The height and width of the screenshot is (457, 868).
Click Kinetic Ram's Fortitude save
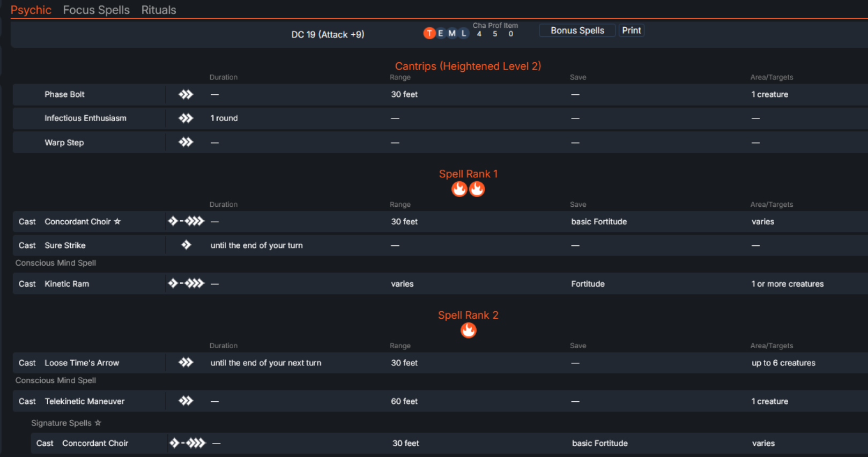pyautogui.click(x=588, y=284)
